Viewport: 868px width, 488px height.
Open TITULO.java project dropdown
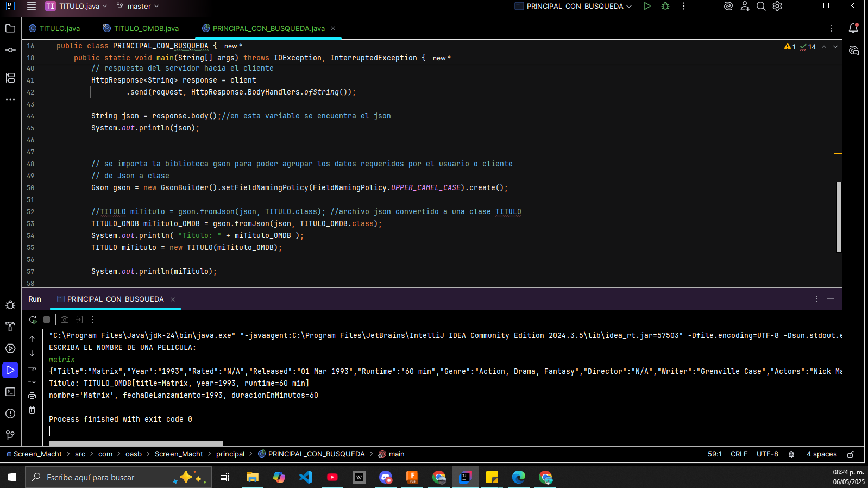77,6
